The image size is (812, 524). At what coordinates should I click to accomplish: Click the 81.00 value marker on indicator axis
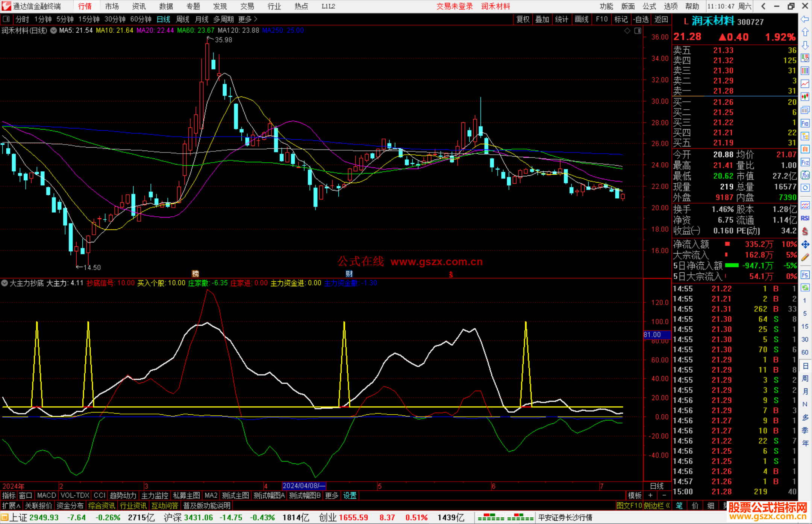coord(656,335)
